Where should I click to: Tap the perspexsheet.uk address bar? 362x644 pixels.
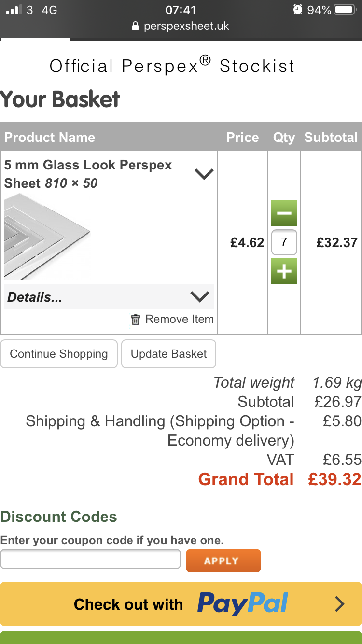(186, 26)
